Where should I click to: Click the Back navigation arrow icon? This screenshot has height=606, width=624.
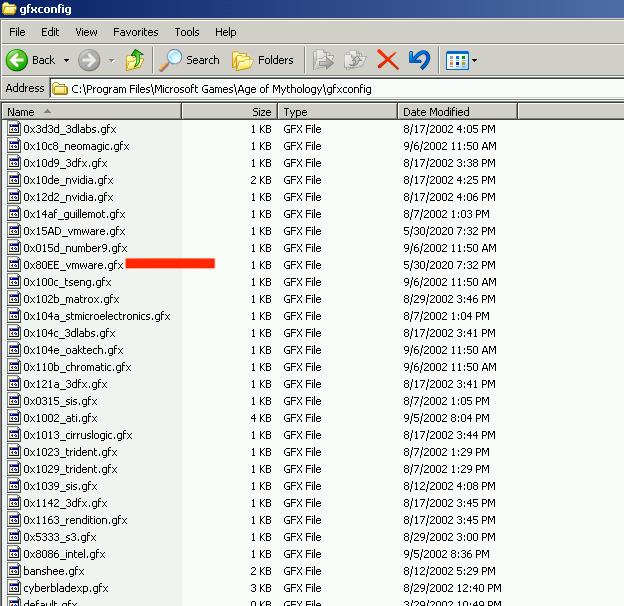(x=17, y=60)
